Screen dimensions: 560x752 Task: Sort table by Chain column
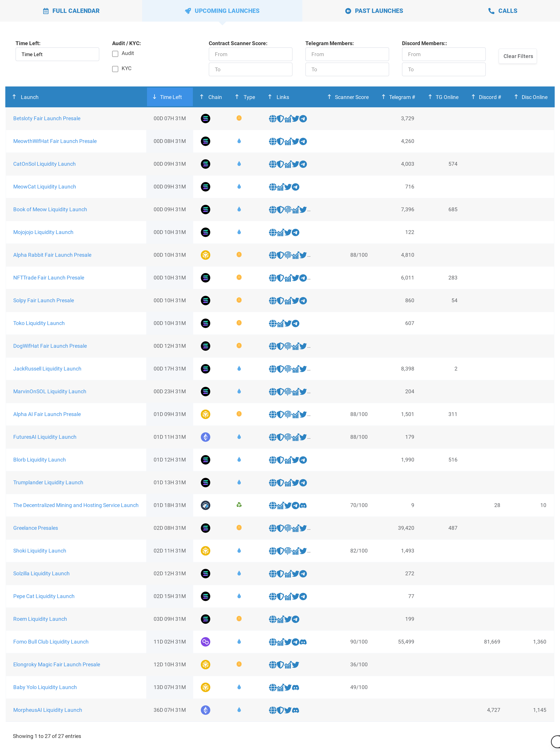pos(211,97)
